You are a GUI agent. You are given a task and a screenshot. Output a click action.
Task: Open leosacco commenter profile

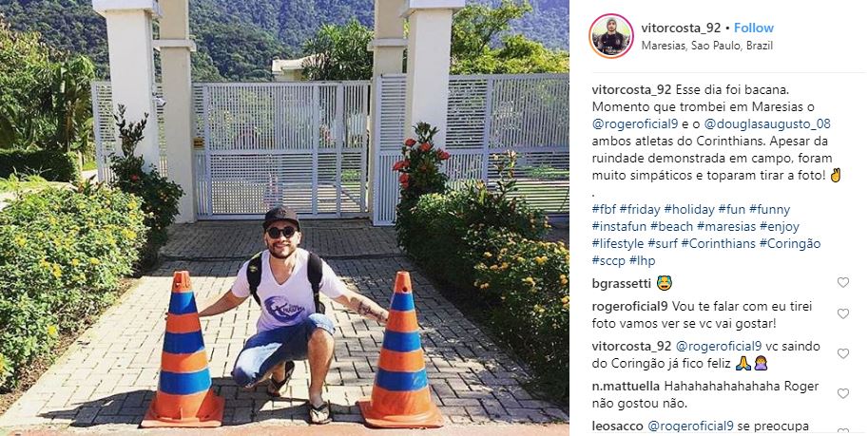pos(617,427)
